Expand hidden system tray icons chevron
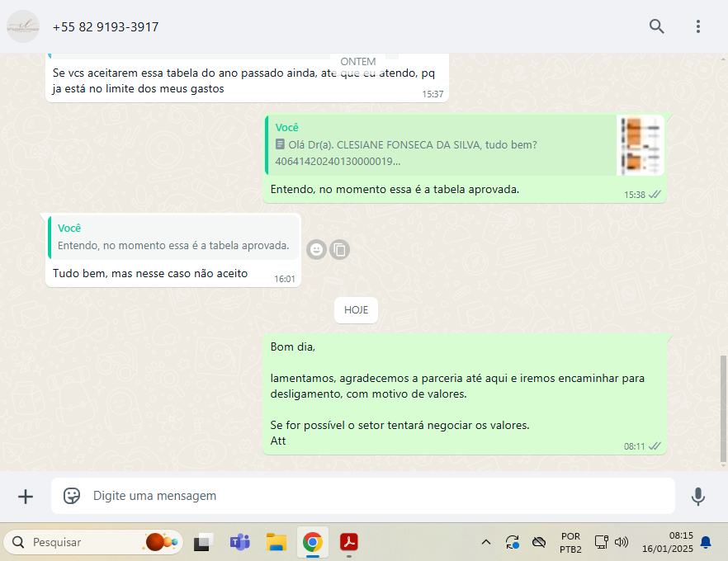 pyautogui.click(x=486, y=542)
